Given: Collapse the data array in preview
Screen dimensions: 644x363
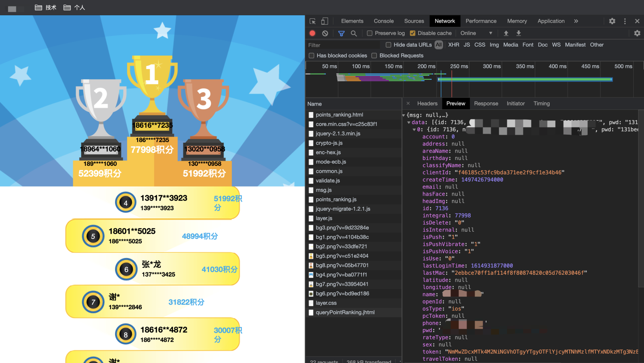Looking at the screenshot, I should pos(409,122).
